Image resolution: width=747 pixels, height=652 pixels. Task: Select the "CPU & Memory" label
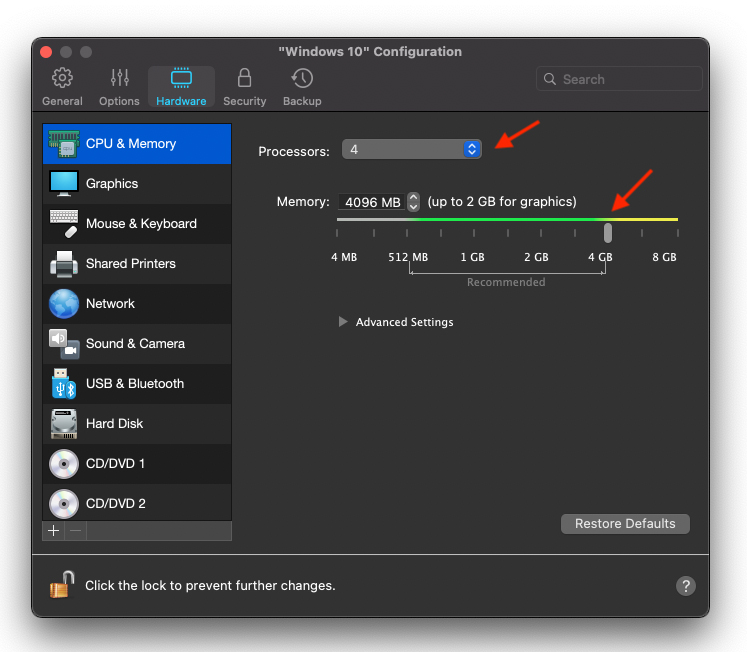[131, 143]
